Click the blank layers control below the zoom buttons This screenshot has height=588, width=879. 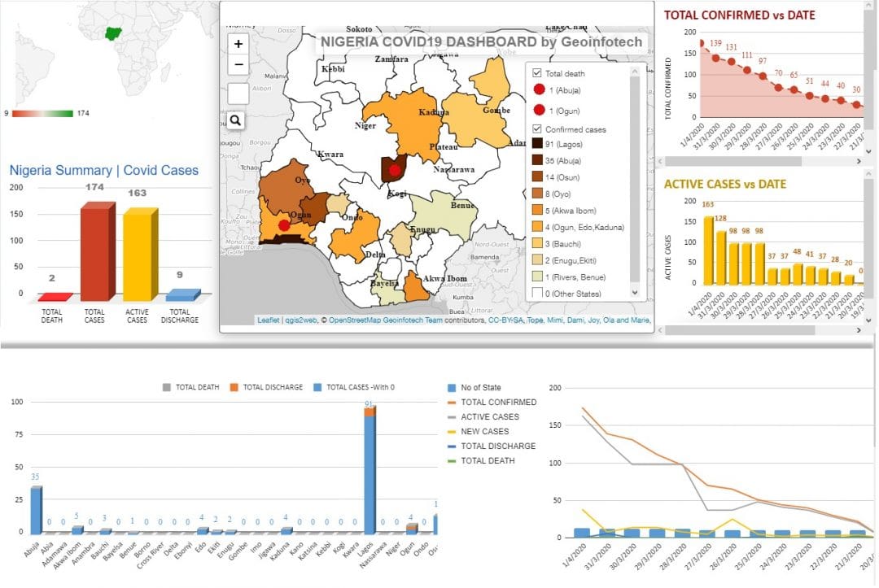237,93
